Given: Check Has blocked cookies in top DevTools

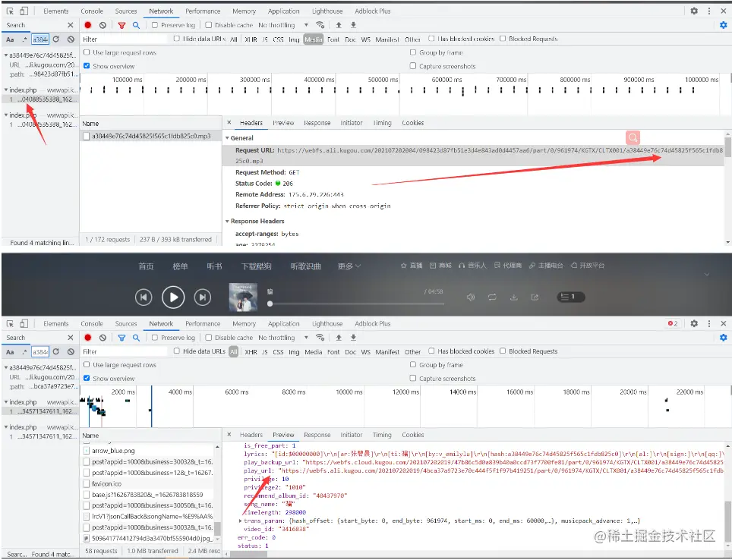Looking at the screenshot, I should (x=431, y=39).
